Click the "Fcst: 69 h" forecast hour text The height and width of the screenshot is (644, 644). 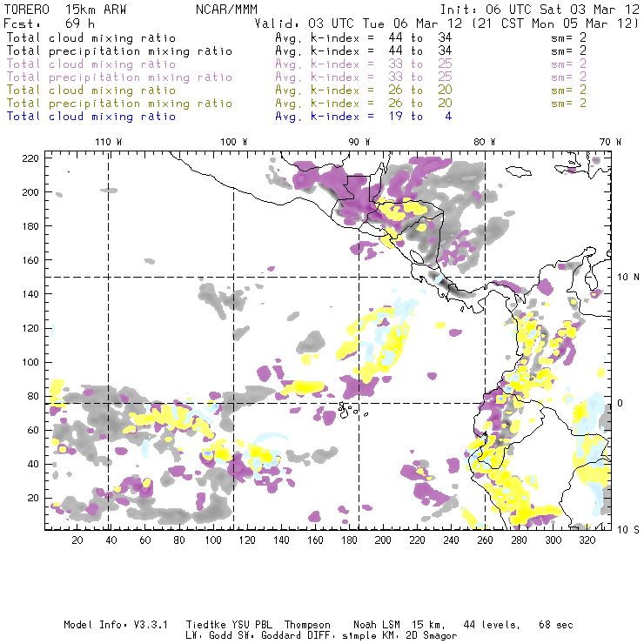pyautogui.click(x=50, y=23)
